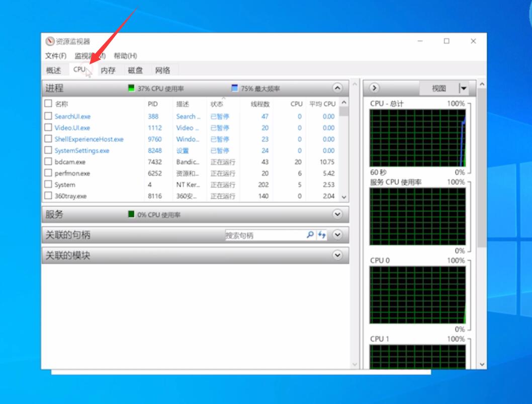
Task: Click the 服务 CPU 使用率 graph
Action: [x=418, y=216]
